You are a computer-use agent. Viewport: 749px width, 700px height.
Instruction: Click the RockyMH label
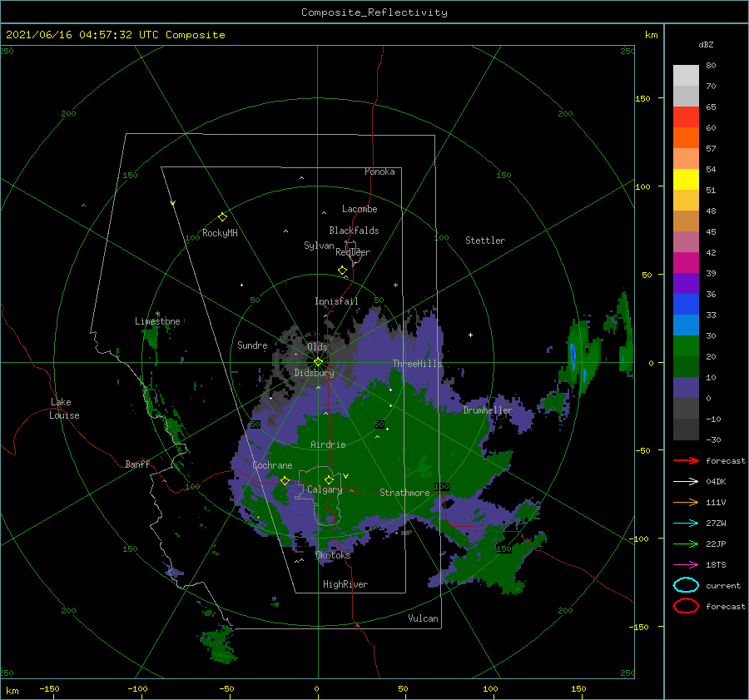[220, 233]
